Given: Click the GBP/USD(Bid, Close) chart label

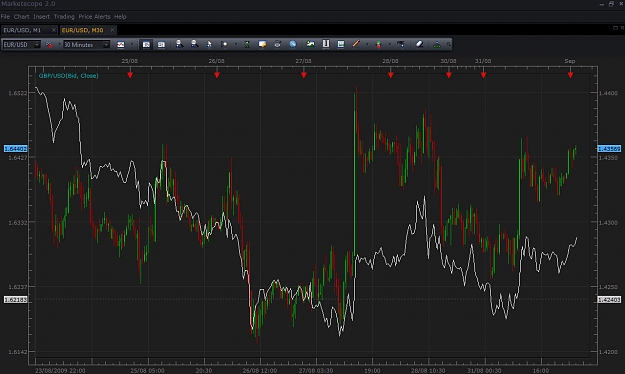Looking at the screenshot, I should pos(69,76).
